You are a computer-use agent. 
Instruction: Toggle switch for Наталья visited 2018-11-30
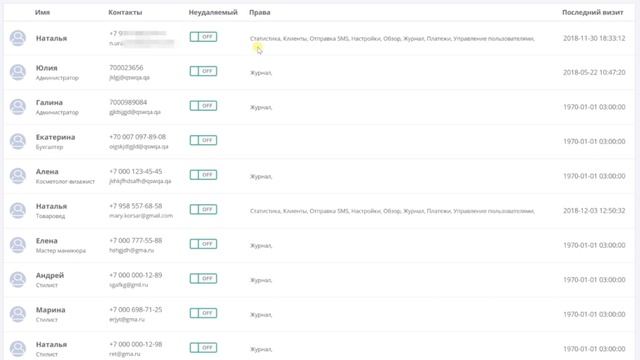point(203,37)
